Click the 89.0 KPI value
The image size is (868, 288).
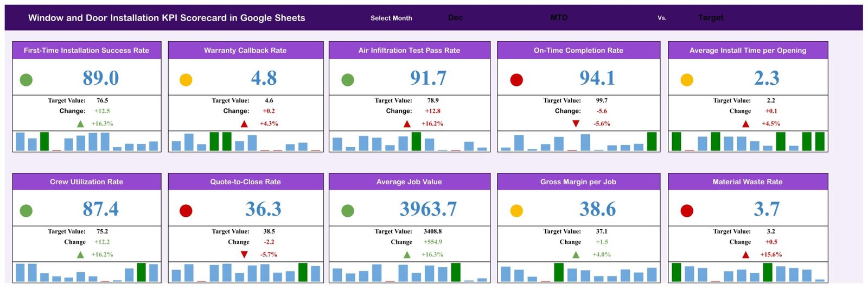click(101, 78)
